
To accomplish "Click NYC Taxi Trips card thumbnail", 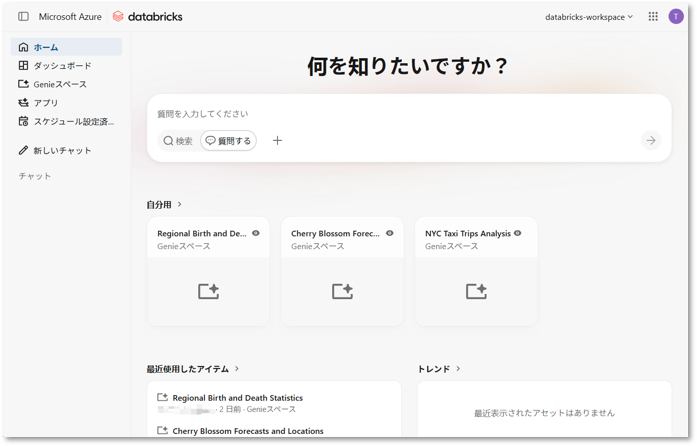I will pos(476,292).
